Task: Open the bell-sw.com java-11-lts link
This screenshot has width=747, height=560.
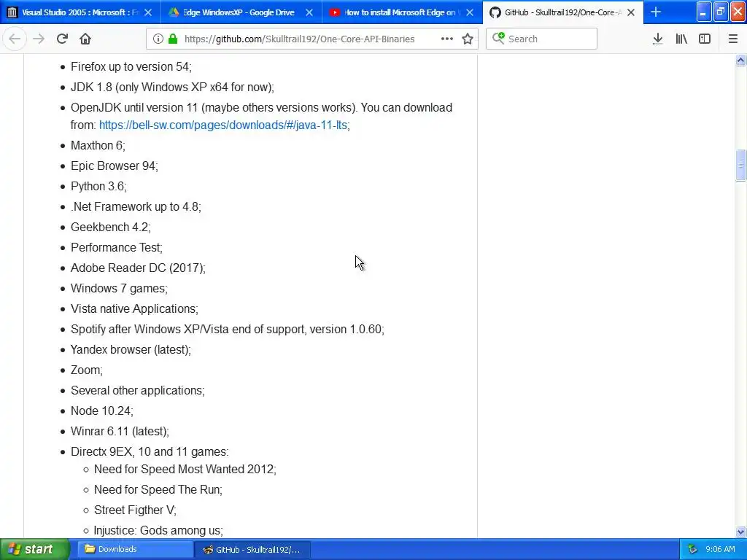Action: click(x=223, y=125)
